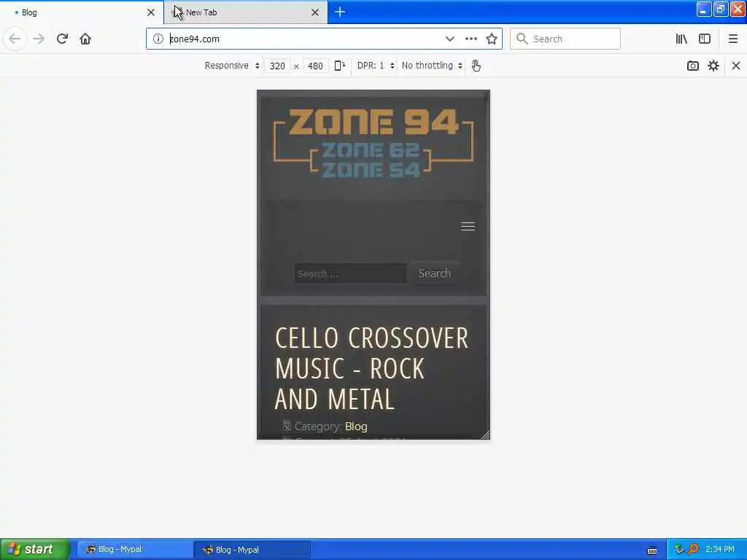747x560 pixels.
Task: Click the browser toolbar Search field
Action: point(565,39)
